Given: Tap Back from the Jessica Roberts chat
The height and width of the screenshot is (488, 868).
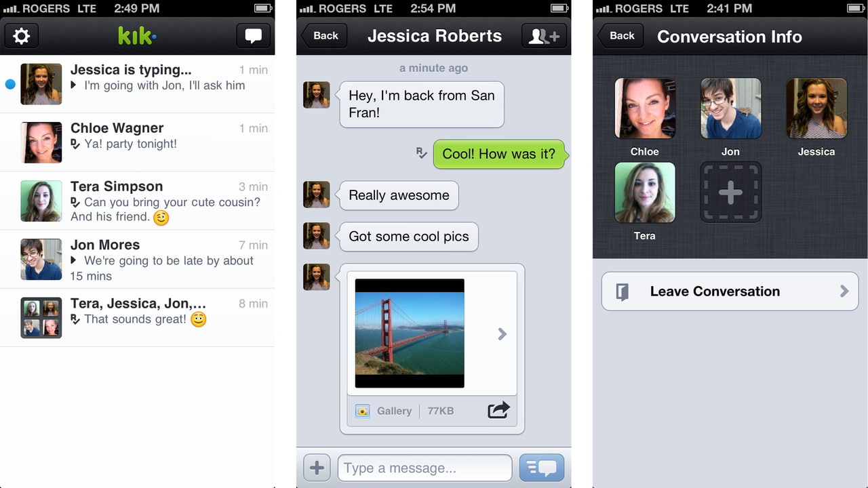Looking at the screenshot, I should click(x=323, y=35).
